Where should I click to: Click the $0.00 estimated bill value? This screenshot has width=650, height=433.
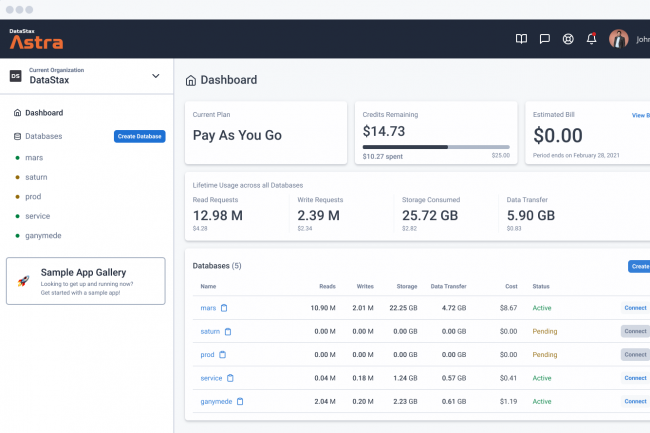(558, 135)
